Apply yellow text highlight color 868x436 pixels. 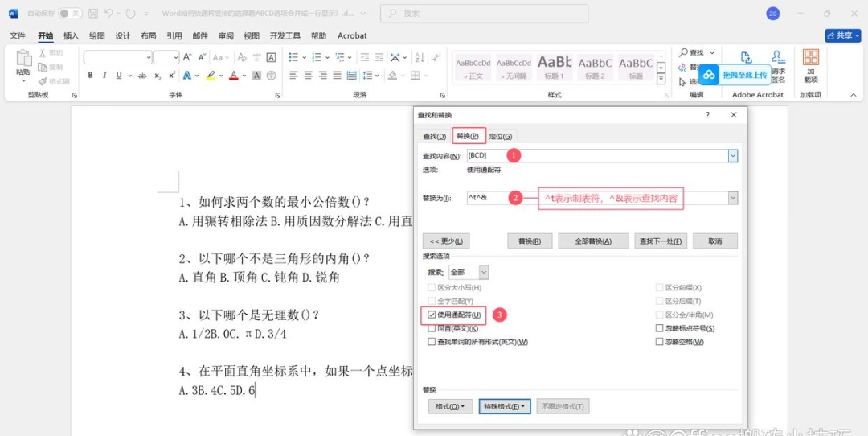tap(211, 76)
